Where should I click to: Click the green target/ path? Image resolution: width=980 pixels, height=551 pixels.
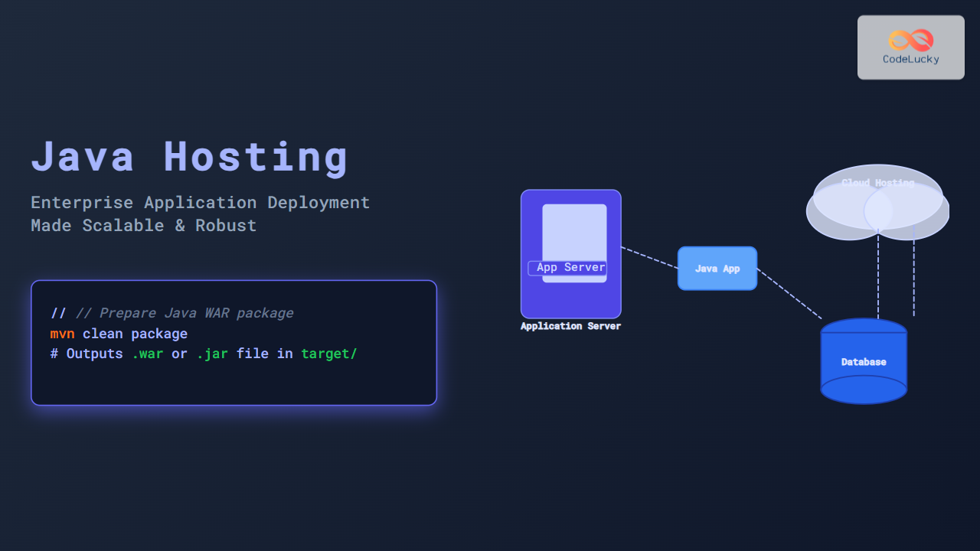[x=328, y=354]
